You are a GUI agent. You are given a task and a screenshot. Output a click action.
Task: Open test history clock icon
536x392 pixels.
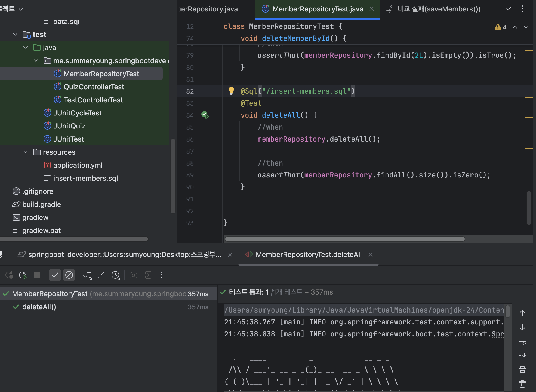click(x=116, y=275)
